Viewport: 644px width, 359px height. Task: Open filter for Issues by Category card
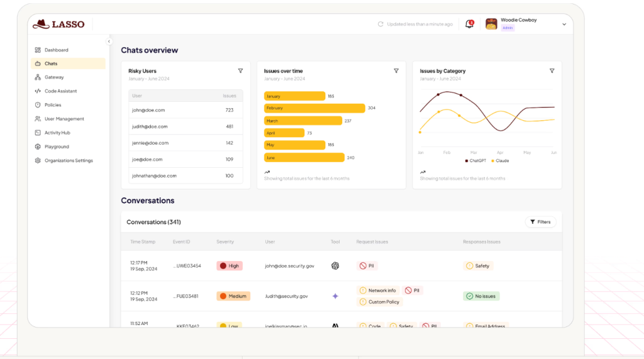click(x=552, y=71)
